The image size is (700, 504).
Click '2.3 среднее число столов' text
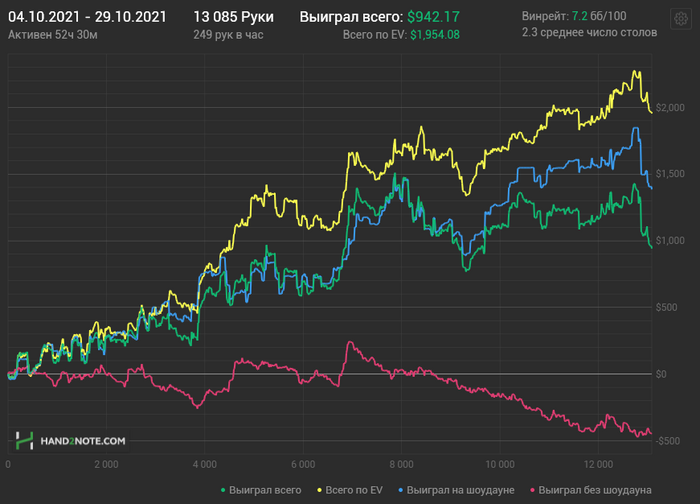point(589,33)
